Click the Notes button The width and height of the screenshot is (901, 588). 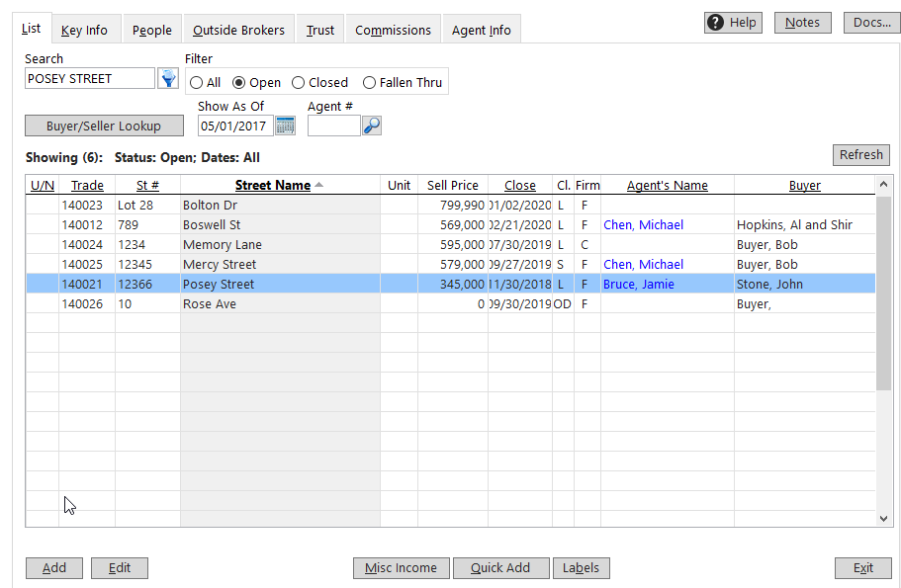click(x=802, y=22)
